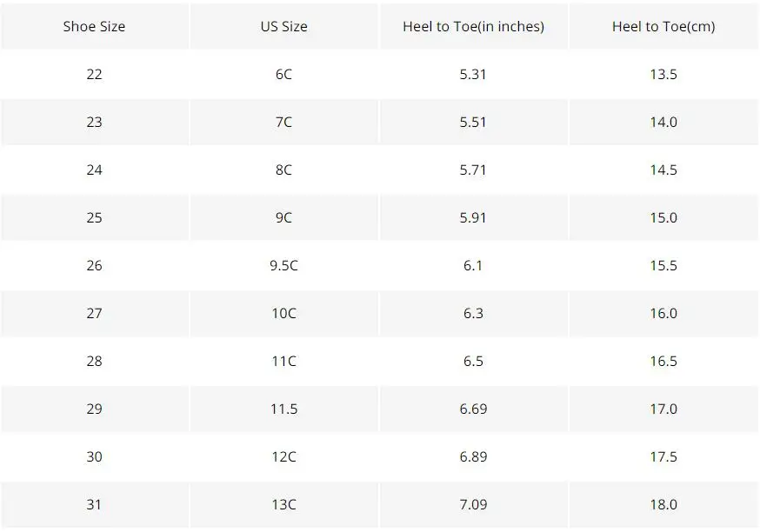The image size is (760, 532).
Task: Click the Heel to Toe(in inches) header
Action: click(473, 26)
